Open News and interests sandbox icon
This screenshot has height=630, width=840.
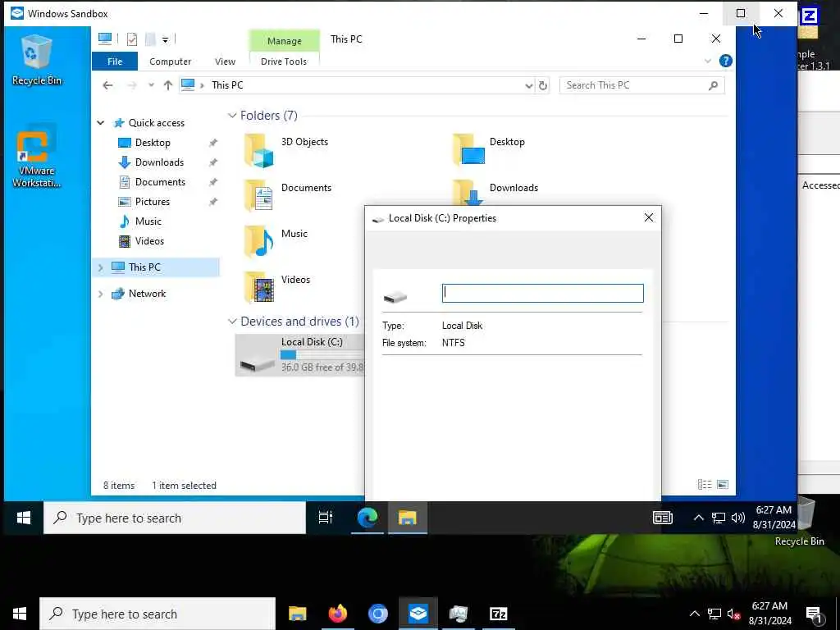[662, 518]
